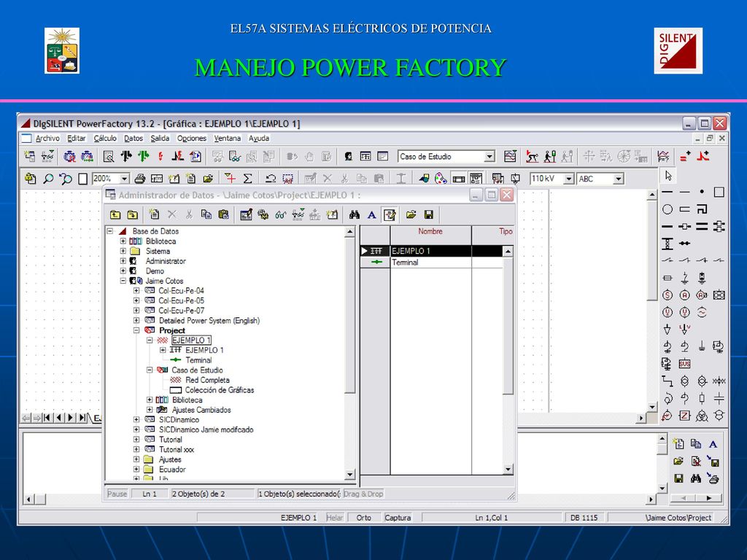747x560 pixels.
Task: Expand the SICDinamico Jamie modifcado node
Action: (x=136, y=429)
